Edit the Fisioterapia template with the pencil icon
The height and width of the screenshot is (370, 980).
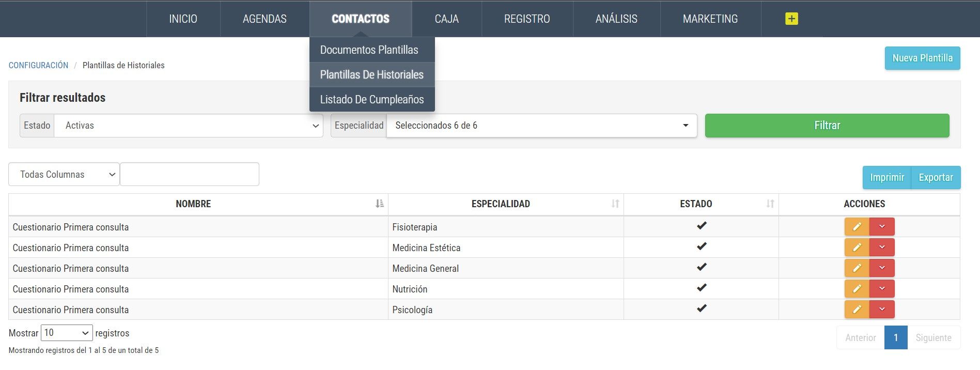point(857,227)
